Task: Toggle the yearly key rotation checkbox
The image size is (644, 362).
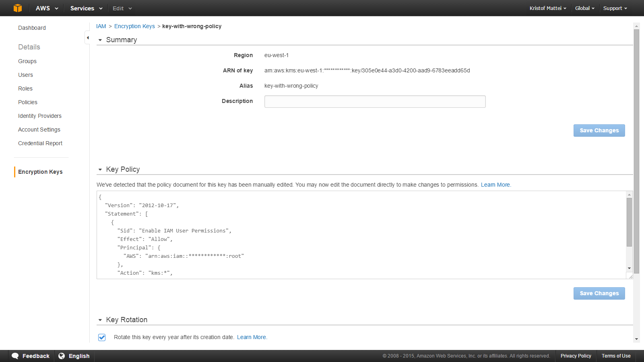Action: [x=102, y=337]
